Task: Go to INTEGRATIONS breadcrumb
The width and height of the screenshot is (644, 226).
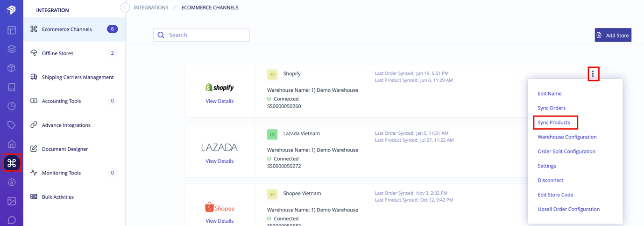Action: 151,7
